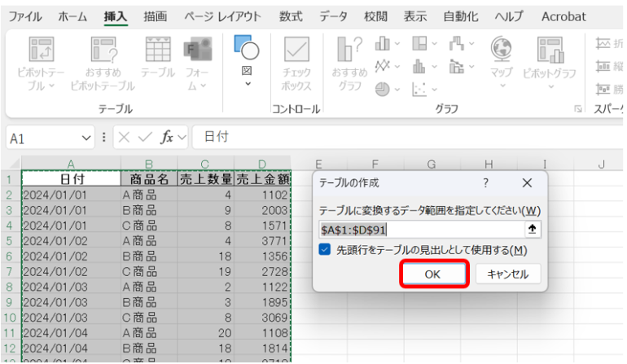The height and width of the screenshot is (364, 627).
Task: Expand the column chart dropdown arrow
Action: coord(397,44)
